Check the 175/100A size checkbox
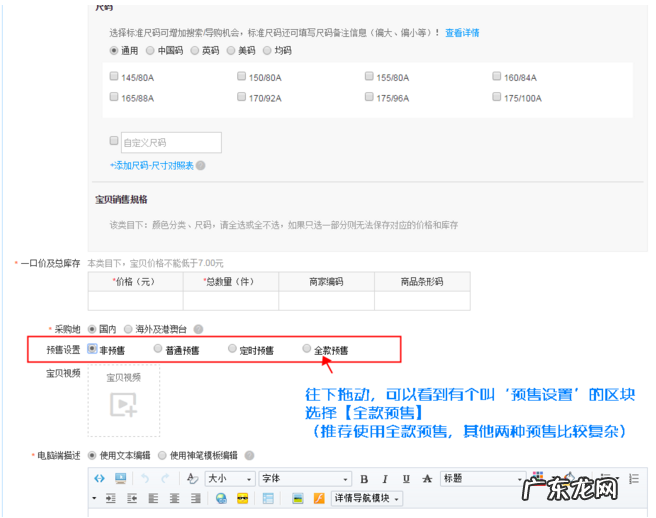 (x=497, y=97)
